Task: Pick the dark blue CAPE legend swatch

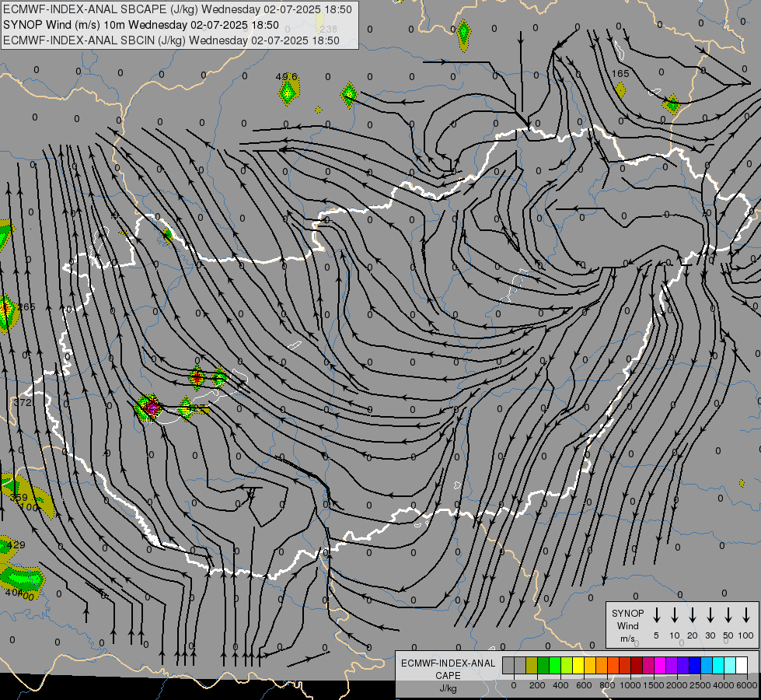Action: click(x=694, y=665)
